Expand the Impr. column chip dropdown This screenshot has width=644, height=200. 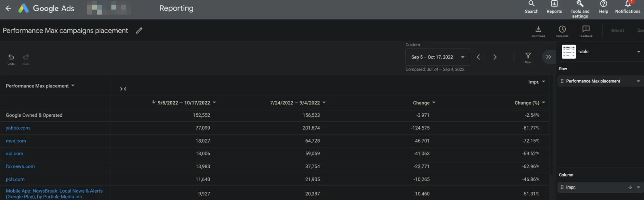[x=638, y=187]
